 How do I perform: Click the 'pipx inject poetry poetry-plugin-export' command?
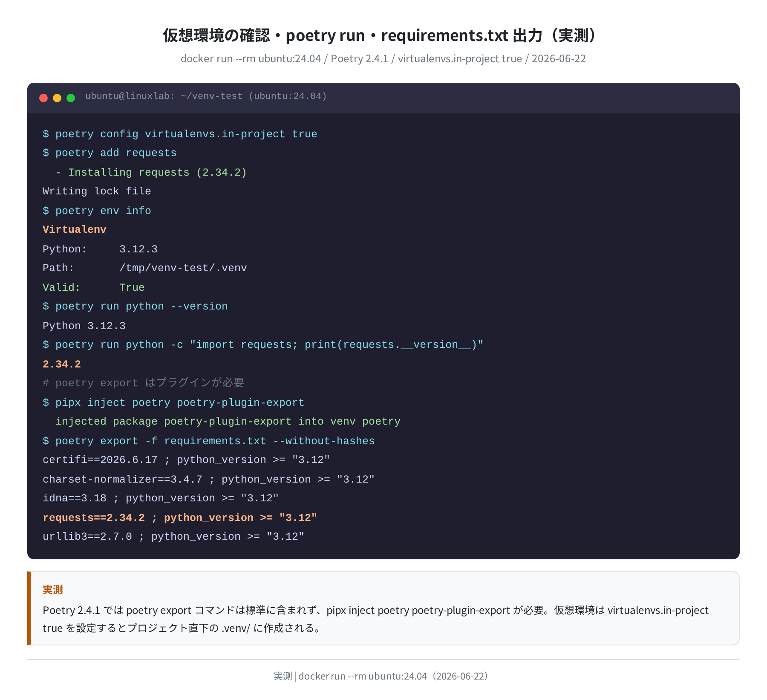tap(173, 402)
